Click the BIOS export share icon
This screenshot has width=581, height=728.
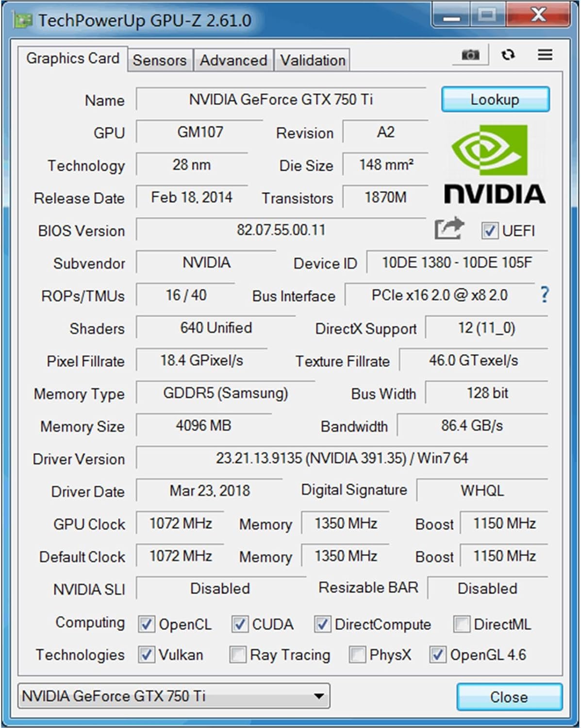[449, 229]
